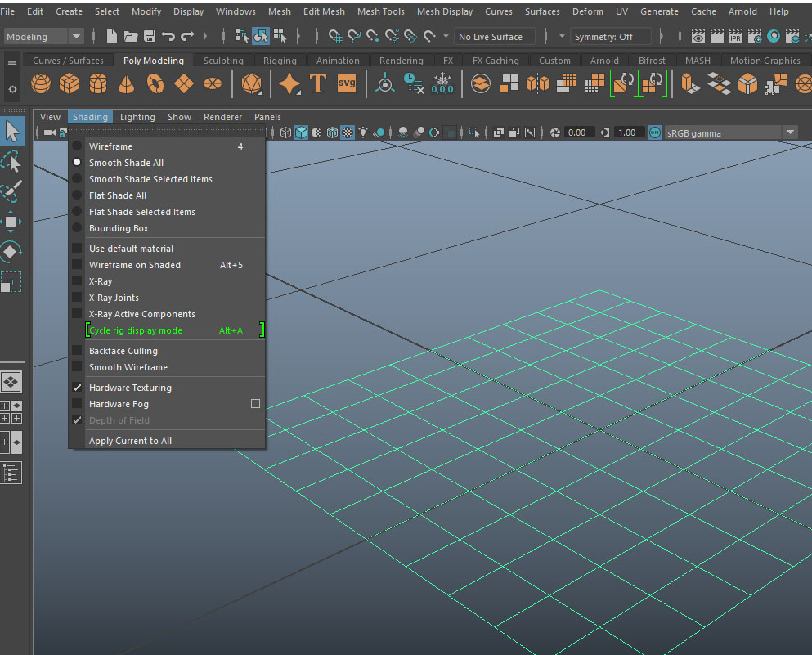Open the No Live Surface field dropdown
Image resolution: width=812 pixels, height=655 pixels.
(494, 37)
